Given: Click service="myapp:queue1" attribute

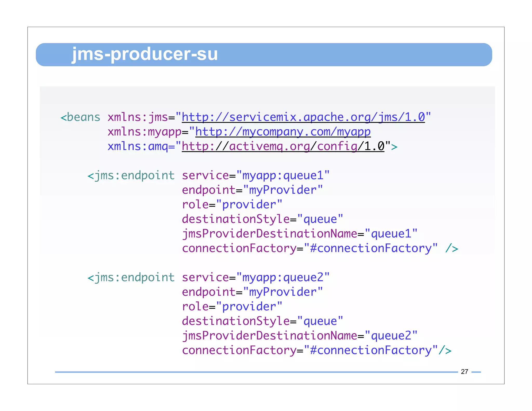Looking at the screenshot, I should click(256, 176).
